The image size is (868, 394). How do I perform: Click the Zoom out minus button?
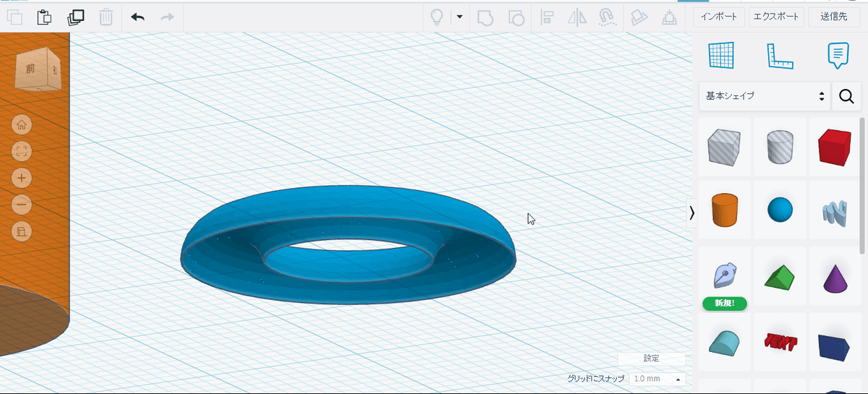pos(22,205)
